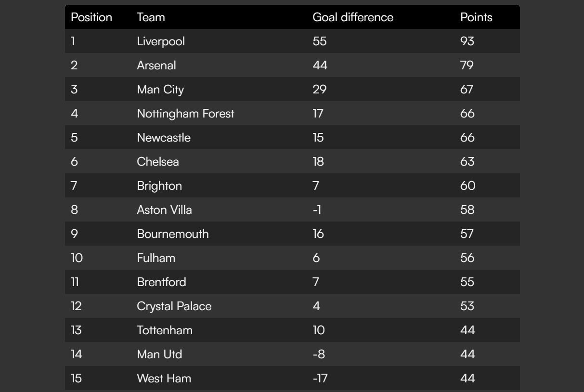Select Chelsea in the standings

pyautogui.click(x=158, y=162)
